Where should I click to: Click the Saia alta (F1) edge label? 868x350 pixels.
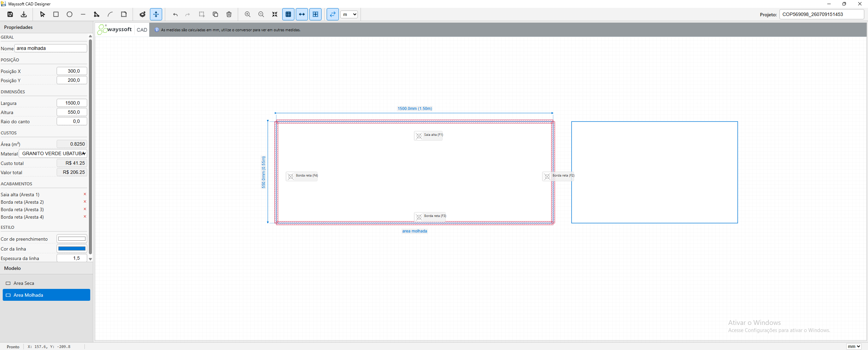click(x=429, y=135)
